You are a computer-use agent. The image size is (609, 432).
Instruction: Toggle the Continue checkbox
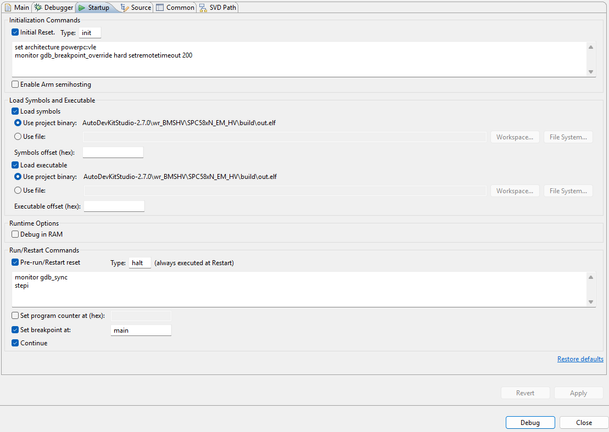15,343
